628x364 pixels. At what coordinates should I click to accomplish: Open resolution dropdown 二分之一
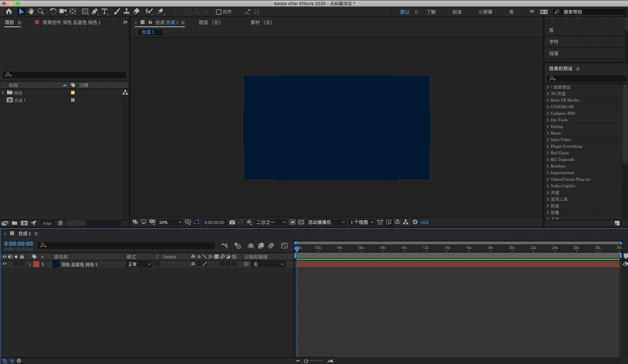(x=271, y=222)
